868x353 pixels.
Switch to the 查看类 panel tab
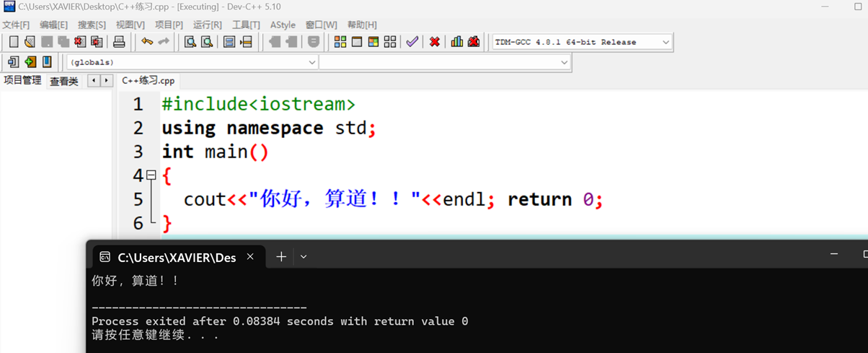[64, 81]
